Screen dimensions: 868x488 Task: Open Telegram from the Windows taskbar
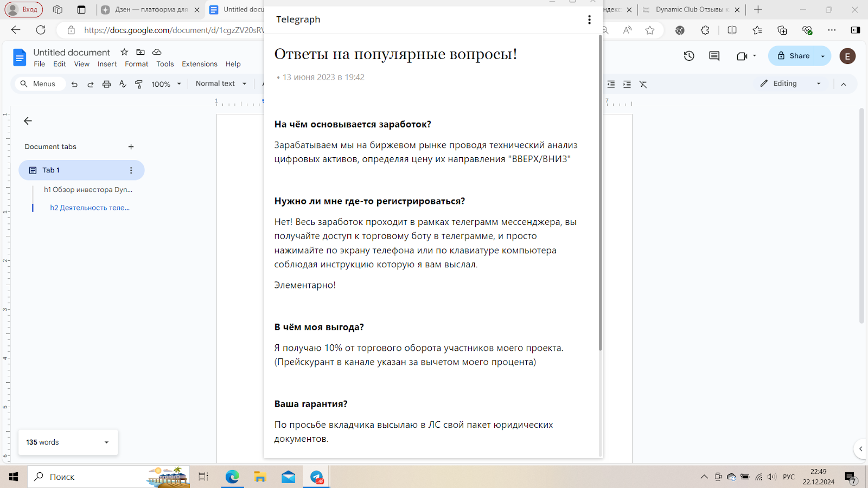point(317,477)
